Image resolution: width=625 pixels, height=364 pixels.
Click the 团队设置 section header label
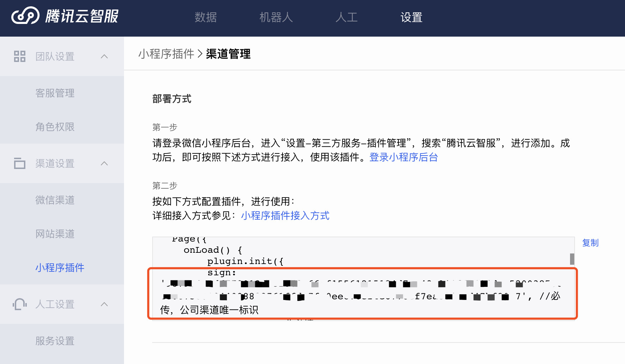55,56
